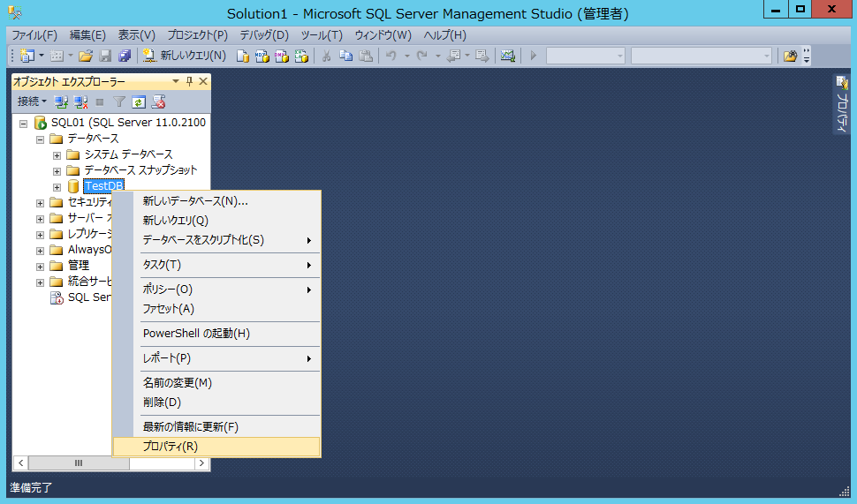Expand the システム データベース tree node
The image size is (857, 504).
[57, 155]
